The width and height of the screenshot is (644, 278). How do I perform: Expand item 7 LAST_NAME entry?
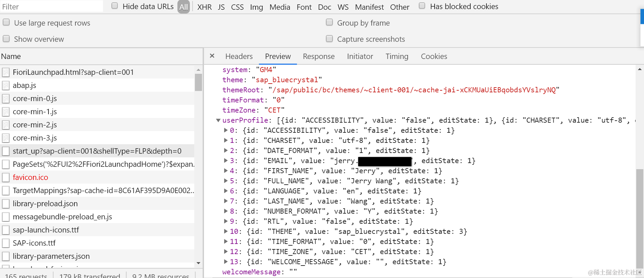coord(226,201)
